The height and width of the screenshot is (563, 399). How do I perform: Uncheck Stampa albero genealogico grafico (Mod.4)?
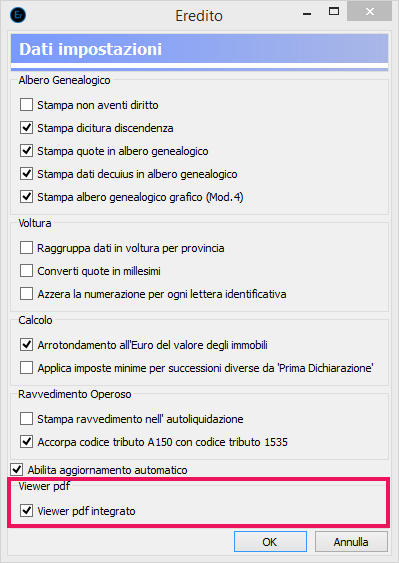click(26, 197)
